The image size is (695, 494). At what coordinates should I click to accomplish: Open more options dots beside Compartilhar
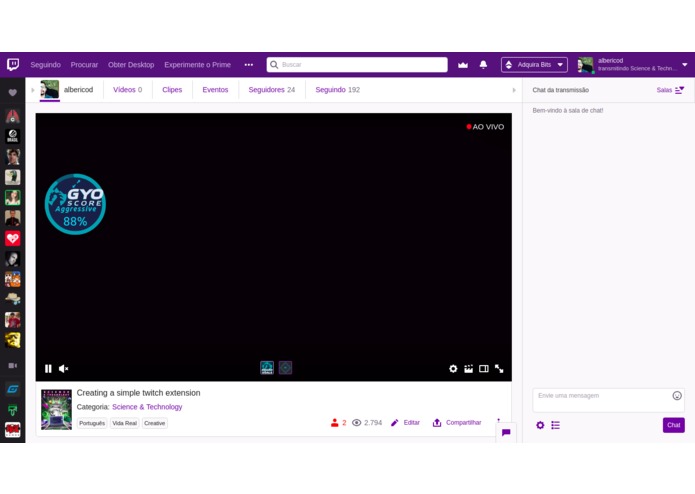(x=499, y=421)
